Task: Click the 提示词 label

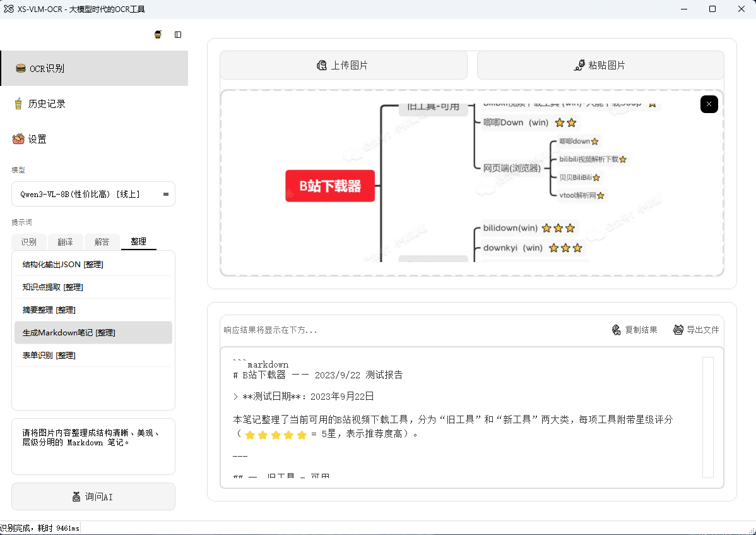Action: pyautogui.click(x=21, y=222)
